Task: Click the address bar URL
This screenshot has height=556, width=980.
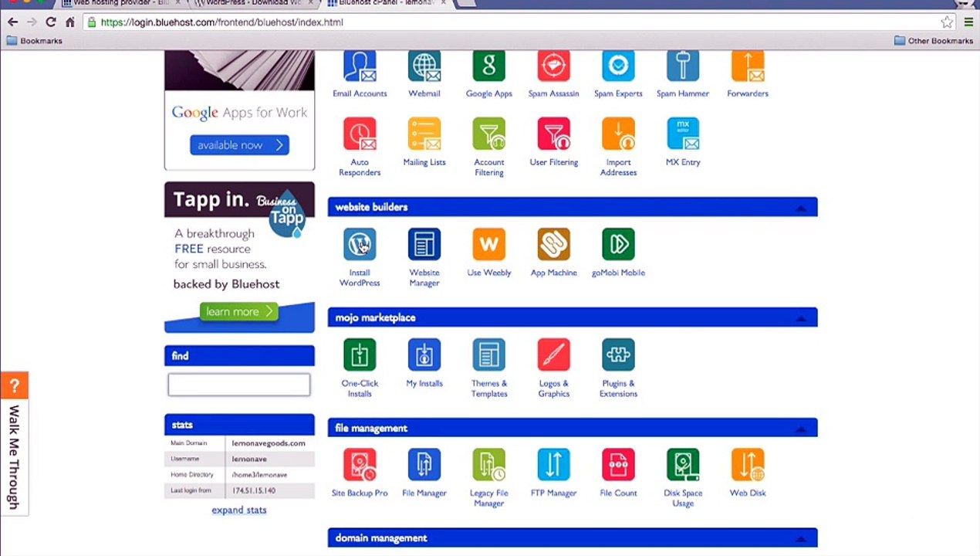Action: click(221, 22)
